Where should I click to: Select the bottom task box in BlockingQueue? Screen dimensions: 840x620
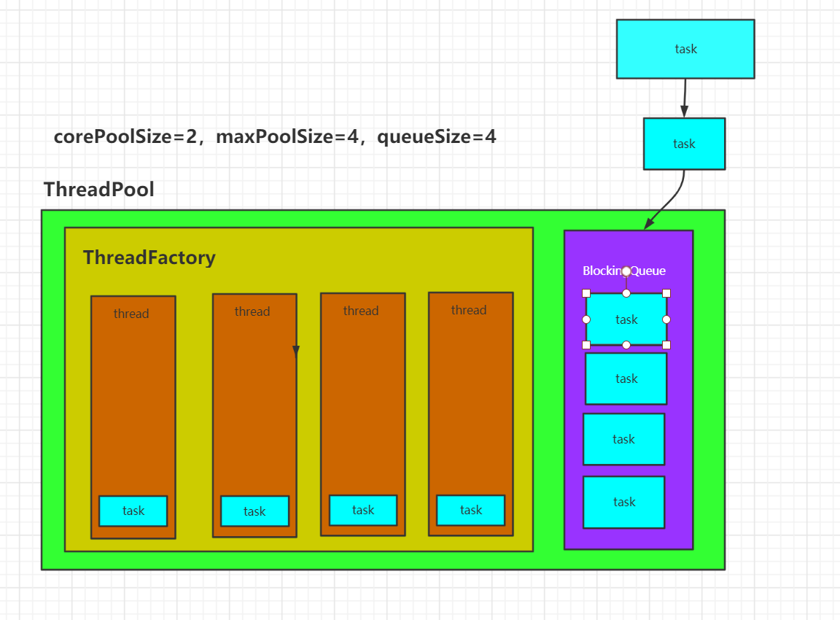point(623,502)
